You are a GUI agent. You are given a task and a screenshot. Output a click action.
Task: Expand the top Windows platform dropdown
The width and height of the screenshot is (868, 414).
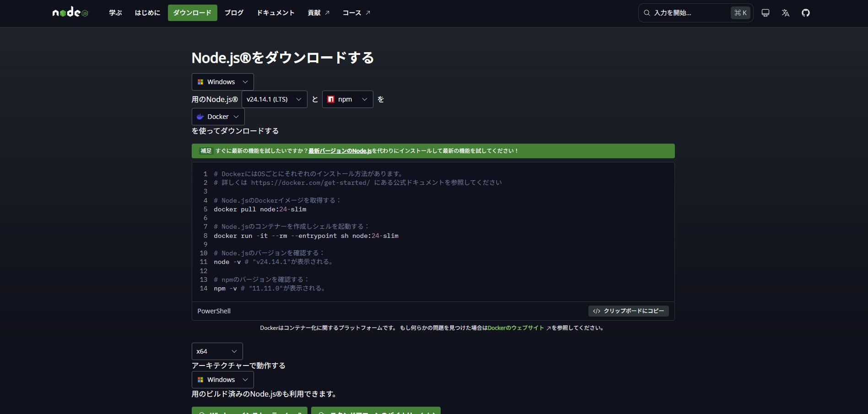tap(222, 82)
